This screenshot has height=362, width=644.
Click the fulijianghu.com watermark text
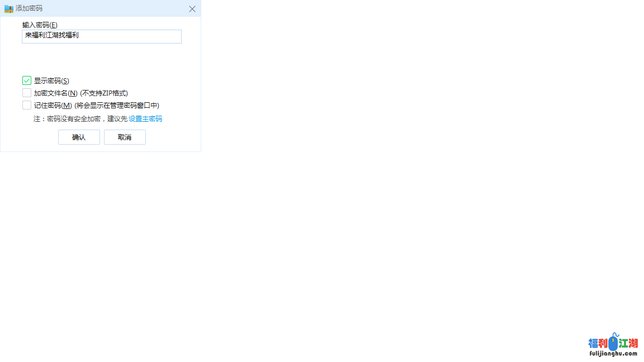click(613, 354)
